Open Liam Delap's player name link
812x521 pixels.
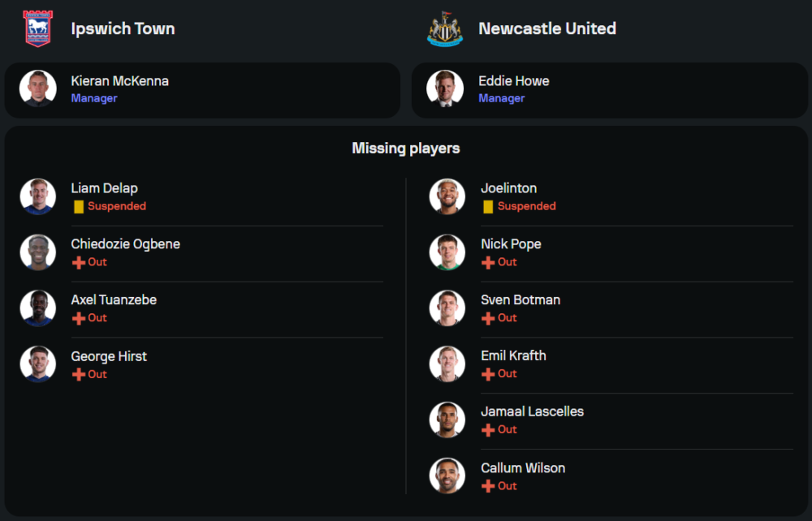104,188
